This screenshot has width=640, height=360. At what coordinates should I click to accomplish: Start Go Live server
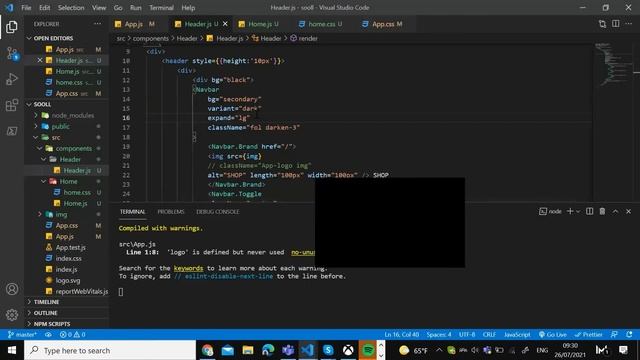552,335
